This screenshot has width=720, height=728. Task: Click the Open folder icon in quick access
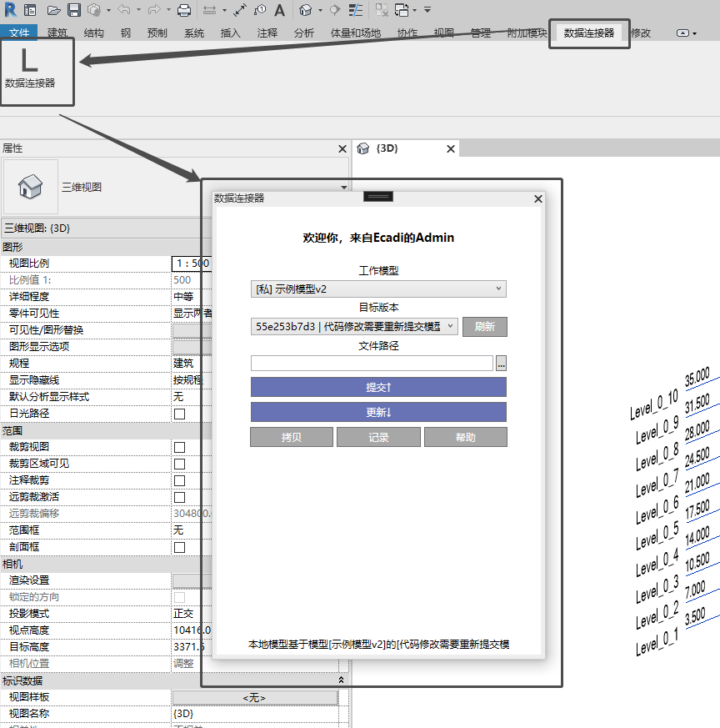coord(53,11)
